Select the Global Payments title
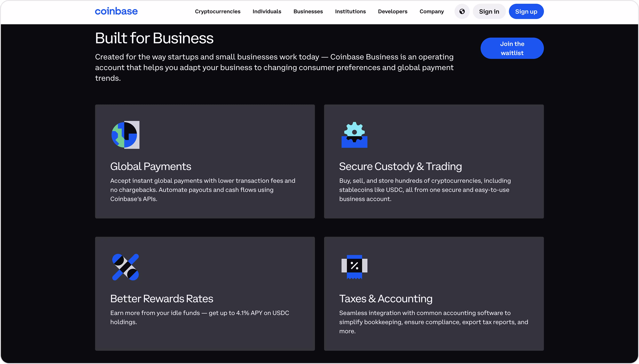This screenshot has width=639, height=364. pos(151,166)
